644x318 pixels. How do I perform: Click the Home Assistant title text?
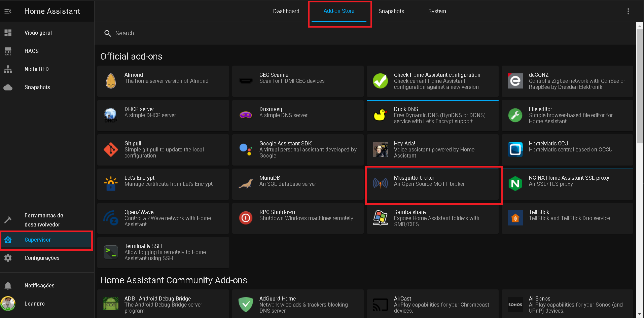(x=52, y=11)
